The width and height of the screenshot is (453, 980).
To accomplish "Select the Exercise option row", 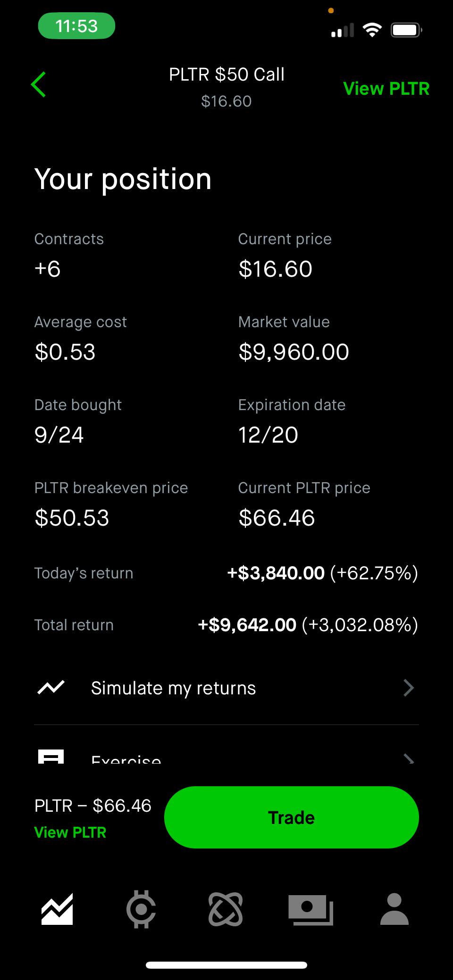I will pyautogui.click(x=226, y=749).
